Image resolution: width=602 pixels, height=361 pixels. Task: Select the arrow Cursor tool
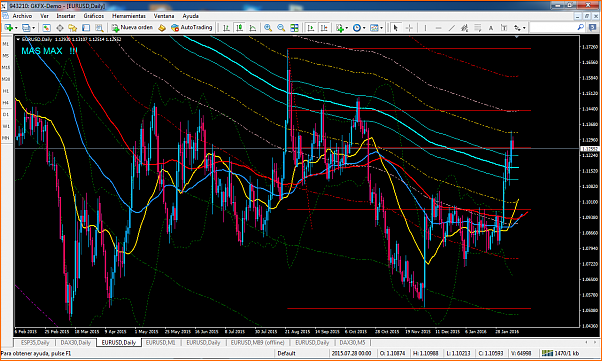pos(396,28)
